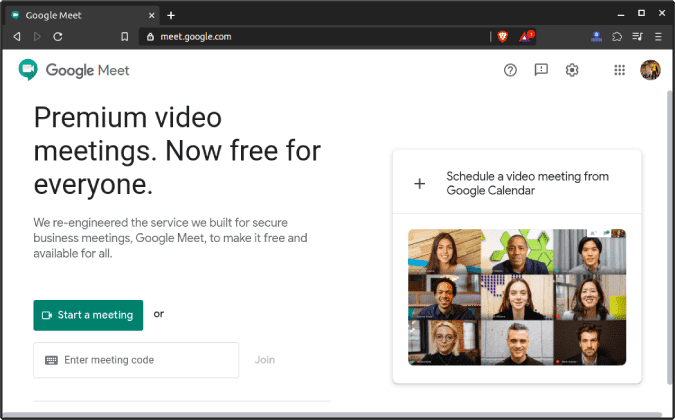Minimize the browser window

(x=620, y=15)
